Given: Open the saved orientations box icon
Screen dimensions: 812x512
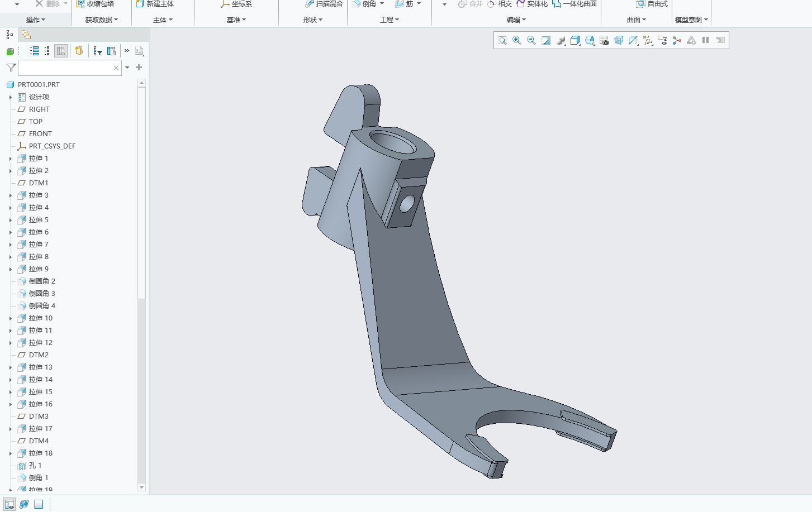Looking at the screenshot, I should [575, 40].
